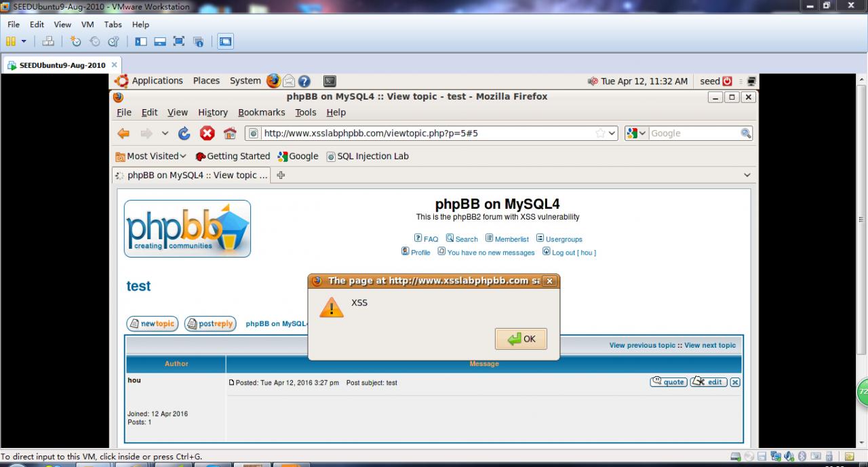The image size is (868, 467).
Task: Select the phpBB on MySQL4 browser tab
Action: pyautogui.click(x=191, y=175)
